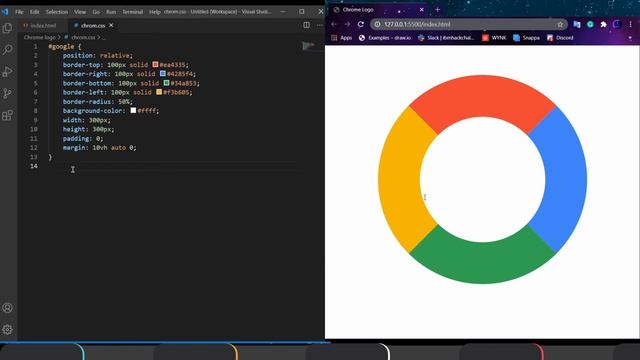
Task: Click the green #34a853 color swatch
Action: (x=166, y=83)
